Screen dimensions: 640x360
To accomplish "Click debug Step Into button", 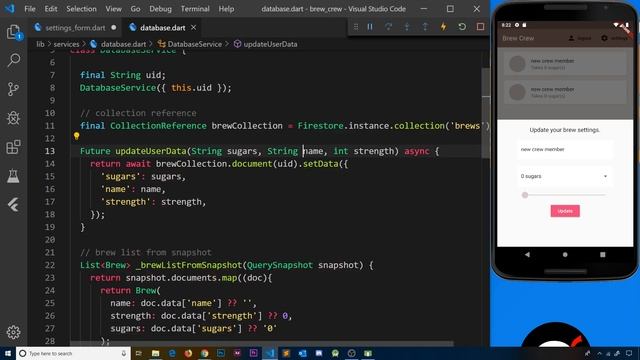I will click(x=407, y=27).
